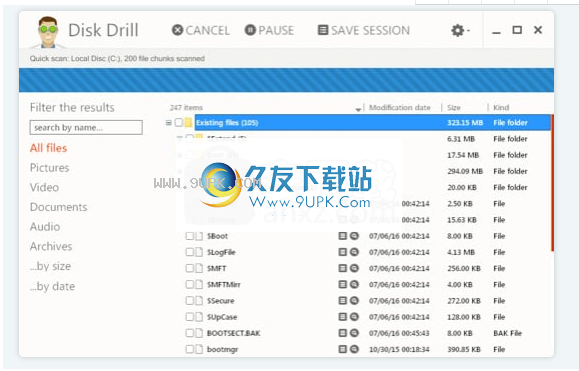Viewport: 579px width, 371px height.
Task: Open hex view icon for $Boot
Action: [x=342, y=236]
